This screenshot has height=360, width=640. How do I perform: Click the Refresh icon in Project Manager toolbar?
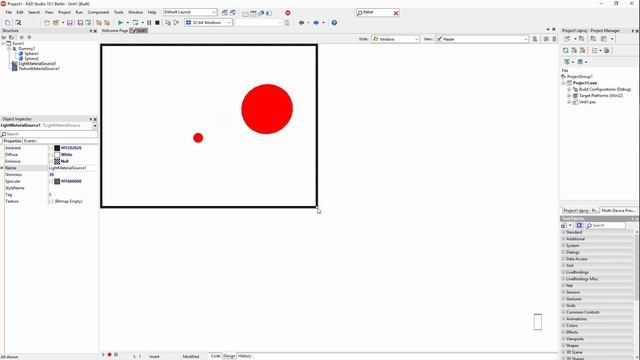click(566, 51)
